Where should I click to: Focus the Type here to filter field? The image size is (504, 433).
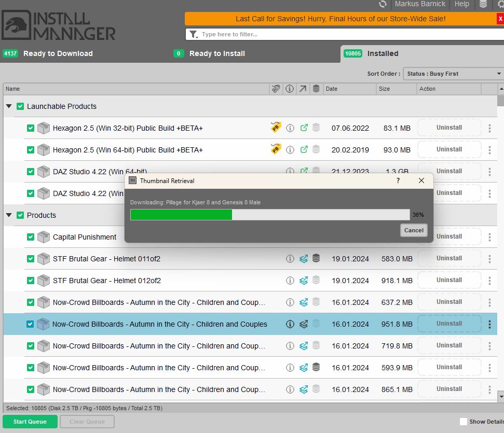pyautogui.click(x=345, y=34)
